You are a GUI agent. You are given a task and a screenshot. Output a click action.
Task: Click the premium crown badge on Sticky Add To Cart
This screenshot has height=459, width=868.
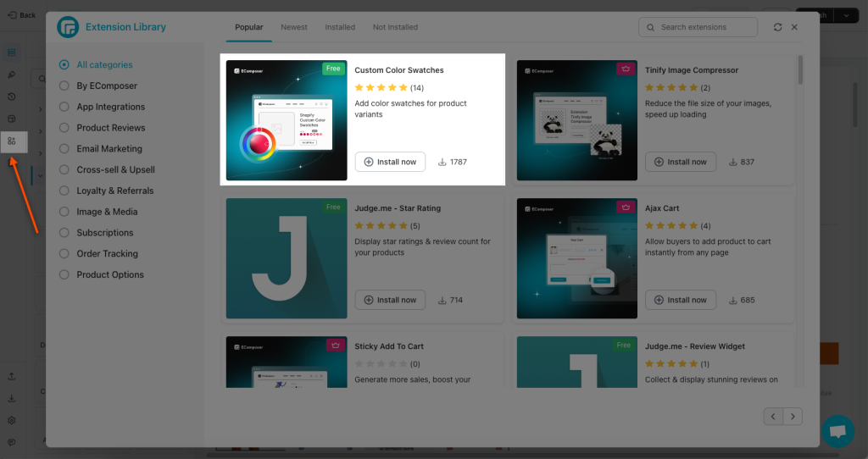tap(336, 346)
